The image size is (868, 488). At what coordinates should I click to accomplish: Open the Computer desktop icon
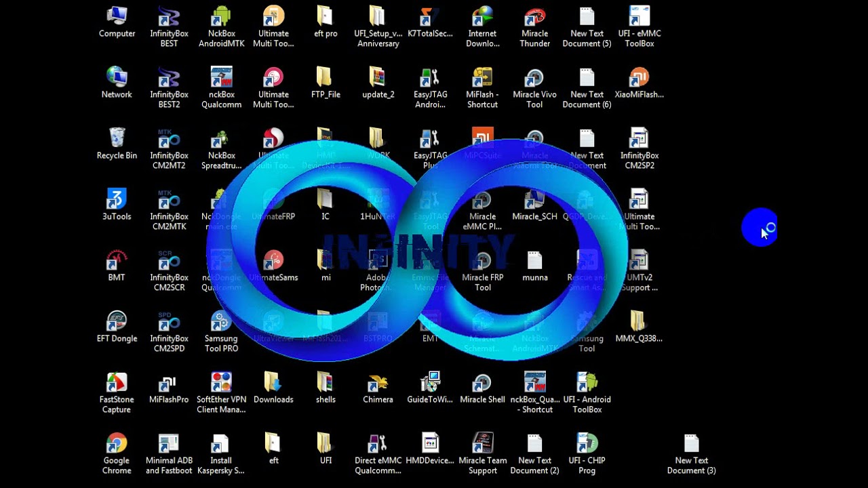(117, 23)
